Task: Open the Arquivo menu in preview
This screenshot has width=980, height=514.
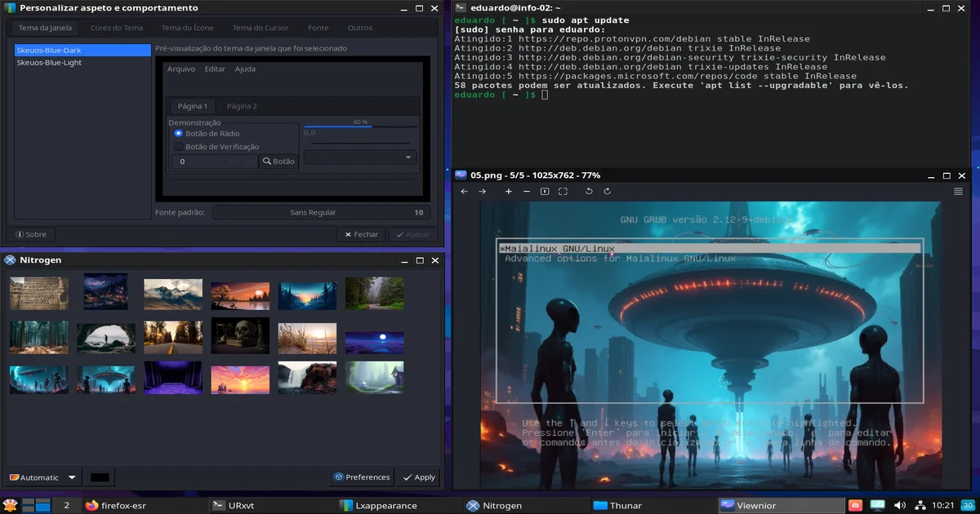Action: click(181, 69)
